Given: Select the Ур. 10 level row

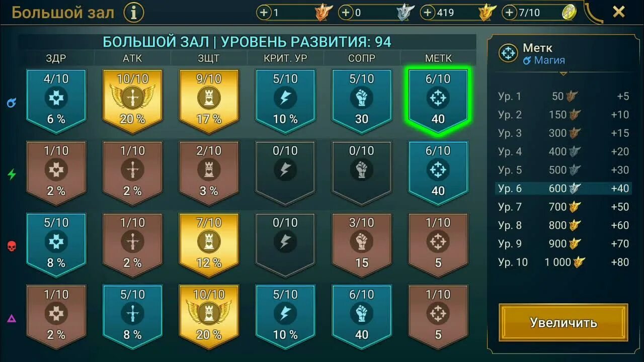Looking at the screenshot, I should (563, 262).
